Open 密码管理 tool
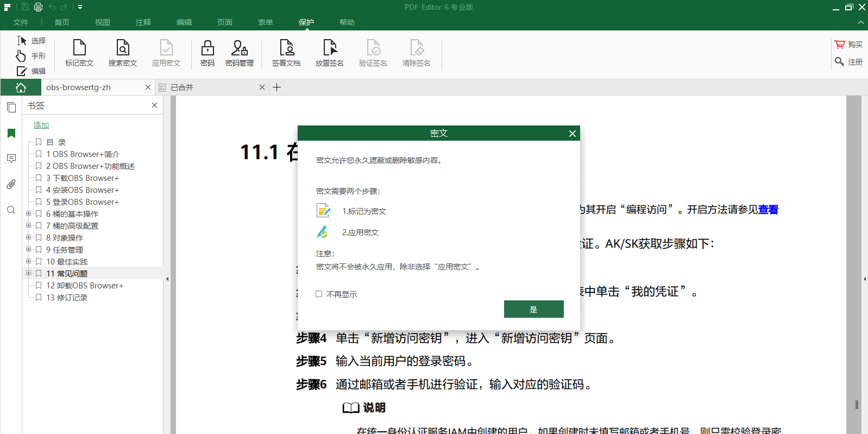 (240, 53)
